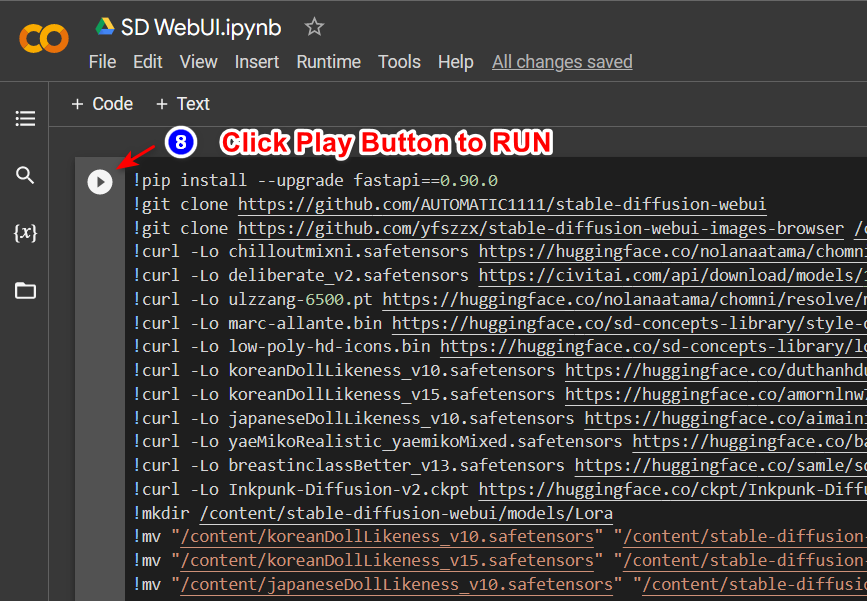Click the SD WebUI.ipynb notebook title

click(x=201, y=28)
